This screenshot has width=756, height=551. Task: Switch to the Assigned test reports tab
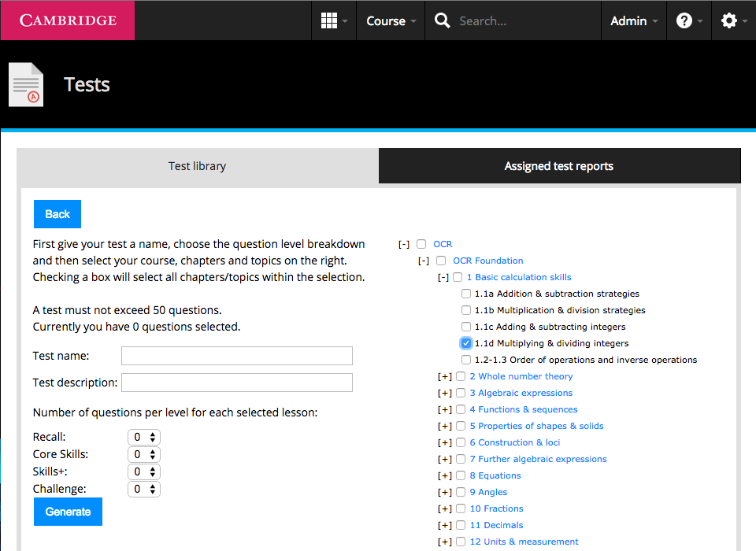[x=559, y=165]
